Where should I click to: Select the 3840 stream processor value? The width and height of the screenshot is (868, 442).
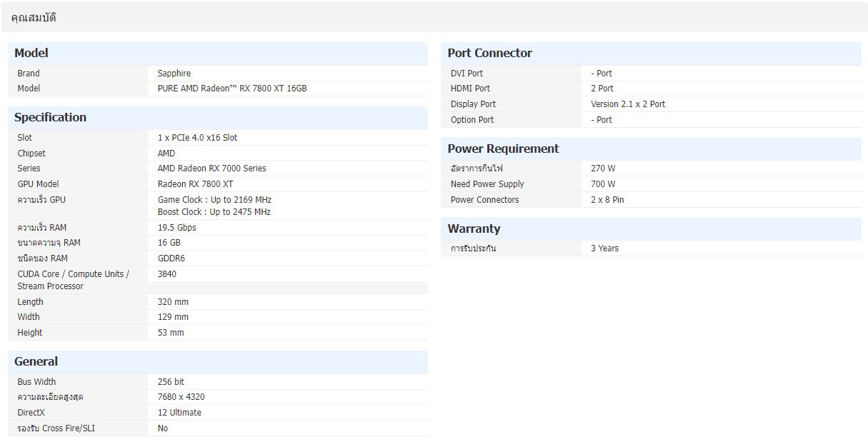tap(166, 274)
